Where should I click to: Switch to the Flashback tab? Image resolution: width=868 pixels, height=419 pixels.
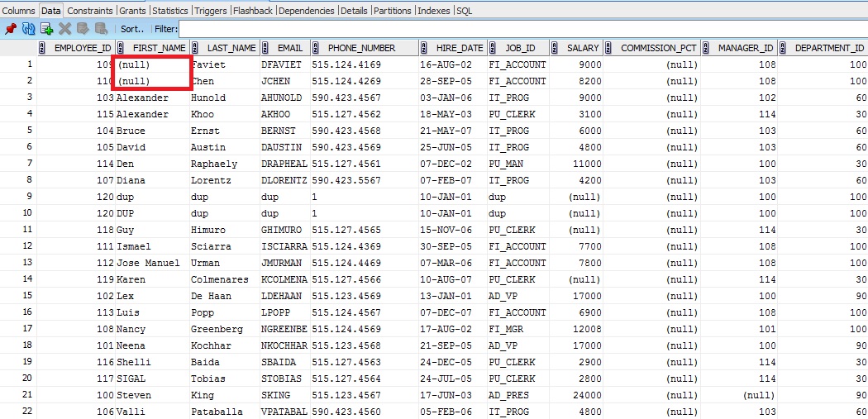point(253,11)
